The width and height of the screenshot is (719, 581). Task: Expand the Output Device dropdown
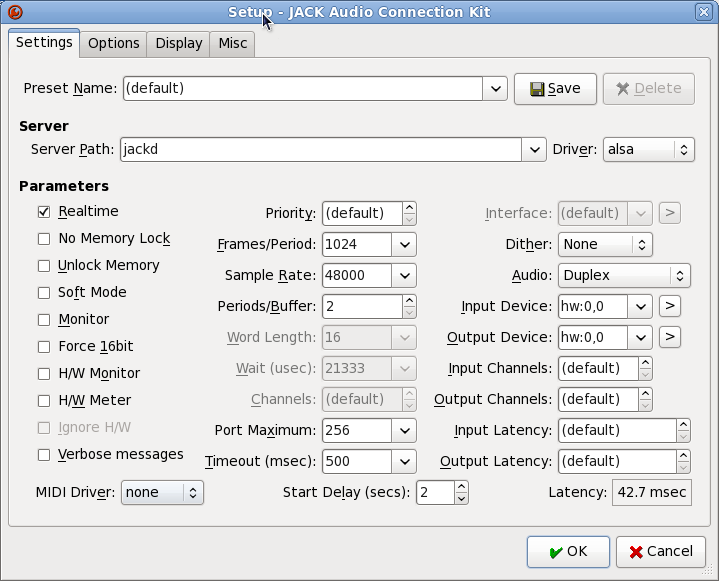click(x=640, y=338)
